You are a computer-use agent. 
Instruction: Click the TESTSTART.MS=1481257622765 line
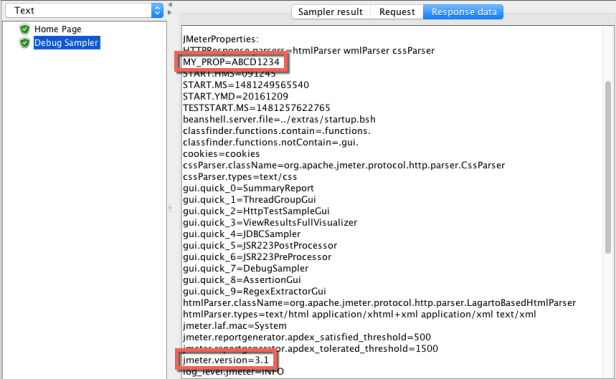click(257, 108)
